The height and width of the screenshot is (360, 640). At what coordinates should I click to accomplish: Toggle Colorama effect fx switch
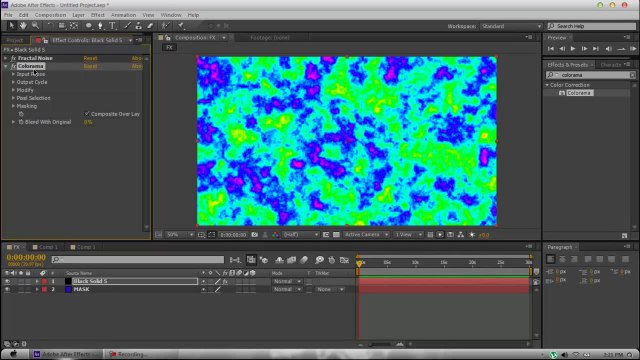click(x=13, y=66)
